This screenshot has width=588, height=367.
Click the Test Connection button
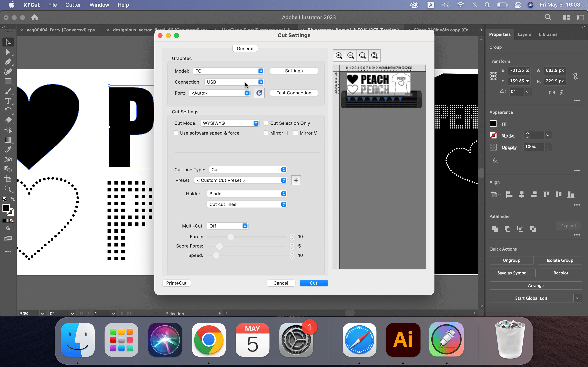[x=294, y=93]
